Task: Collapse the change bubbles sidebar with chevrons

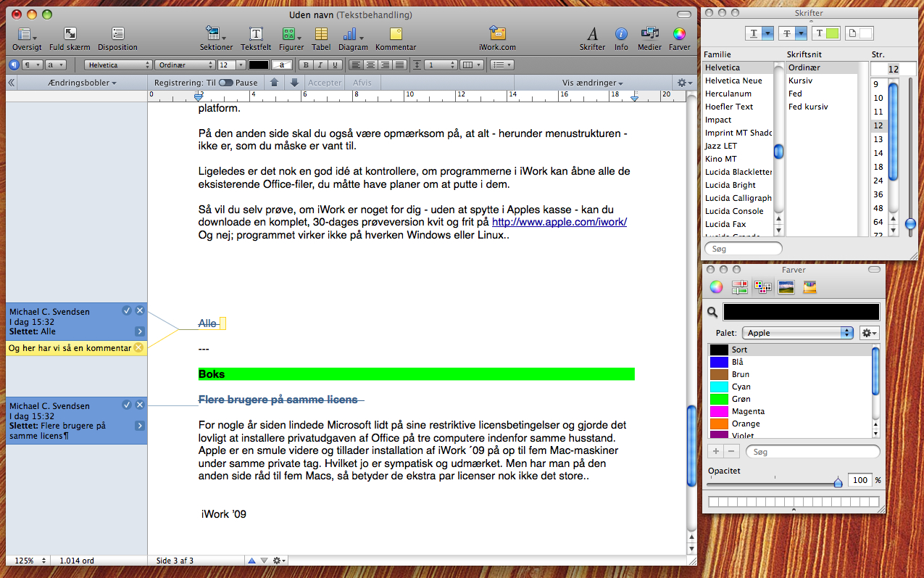Action: 12,83
